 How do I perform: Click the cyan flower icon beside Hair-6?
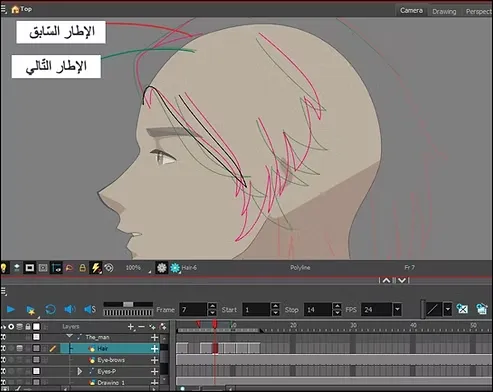click(175, 268)
